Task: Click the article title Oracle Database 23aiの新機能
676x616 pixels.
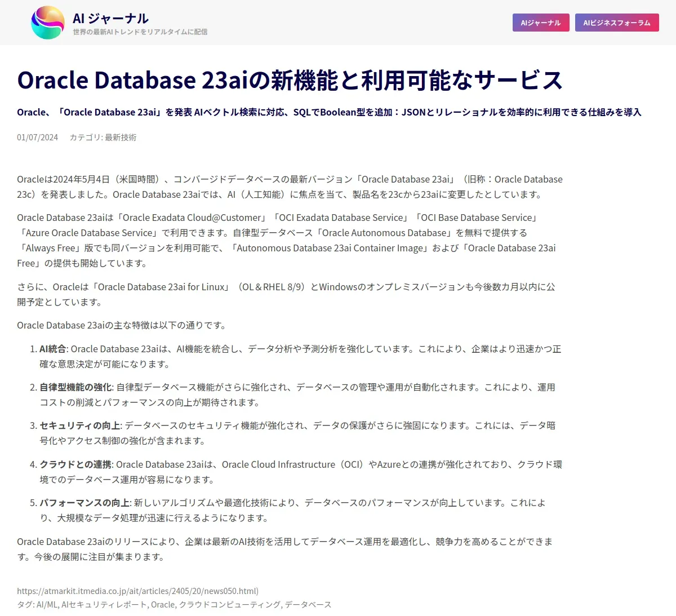Action: pos(290,80)
